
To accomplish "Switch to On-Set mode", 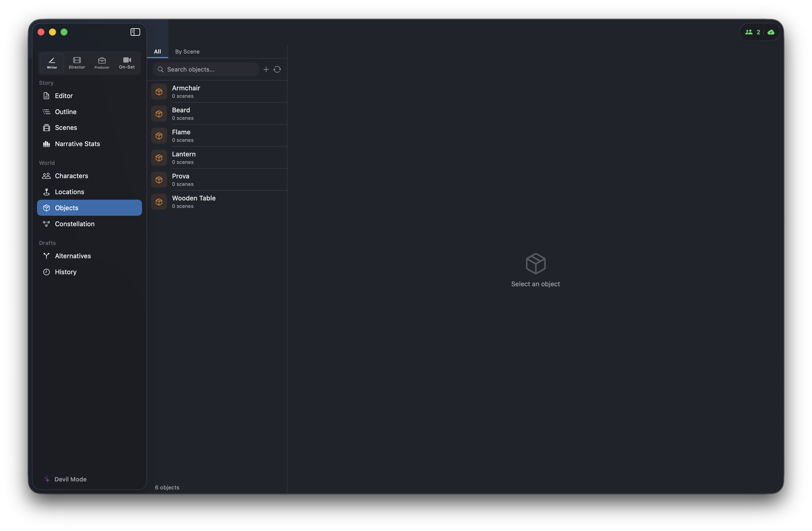I will 127,63.
